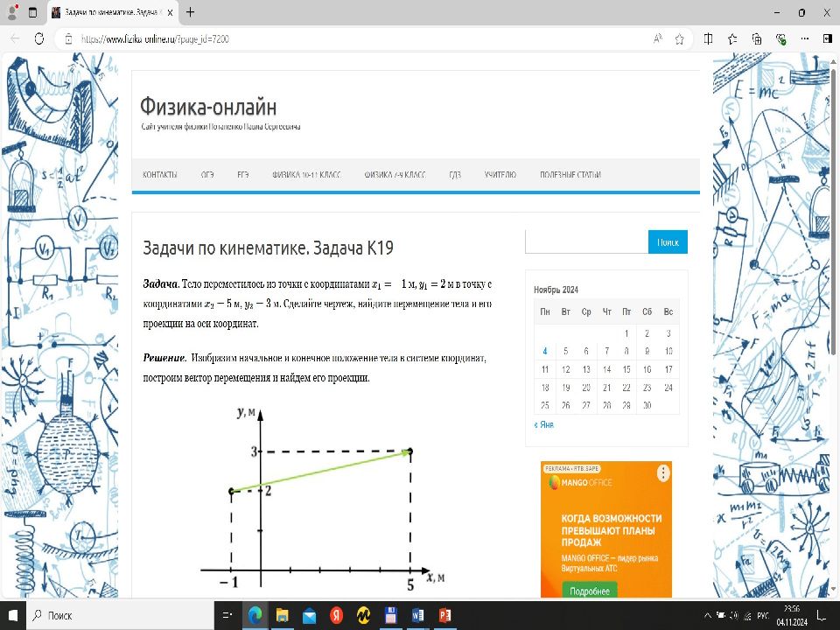Go to the ПОЛЕЗНЫЕ СТАТЬИ section
The image size is (840, 630).
tap(570, 175)
